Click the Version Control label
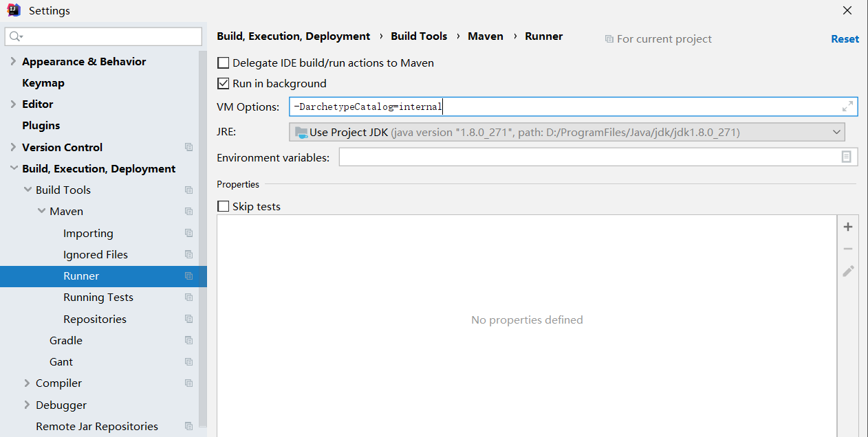The width and height of the screenshot is (868, 437). 63,147
